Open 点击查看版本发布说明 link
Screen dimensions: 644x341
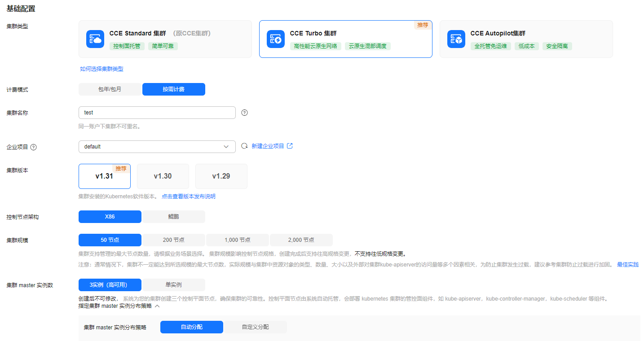(x=189, y=197)
